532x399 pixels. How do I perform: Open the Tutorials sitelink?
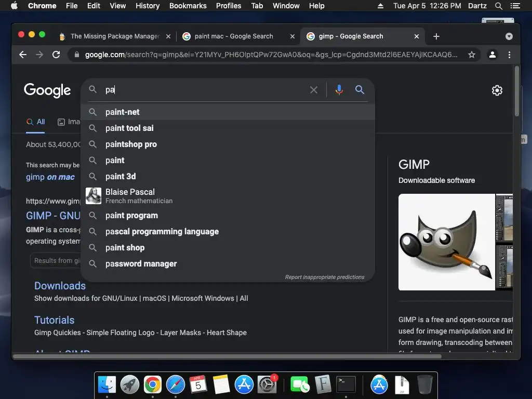(x=54, y=320)
